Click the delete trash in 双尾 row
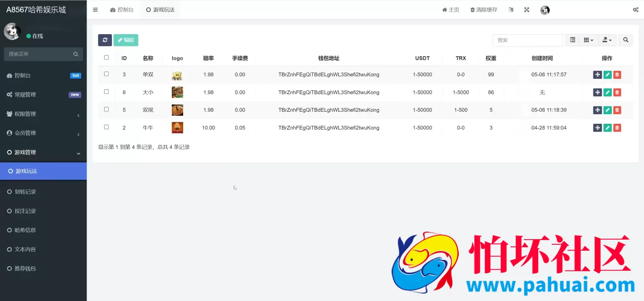 [x=617, y=110]
